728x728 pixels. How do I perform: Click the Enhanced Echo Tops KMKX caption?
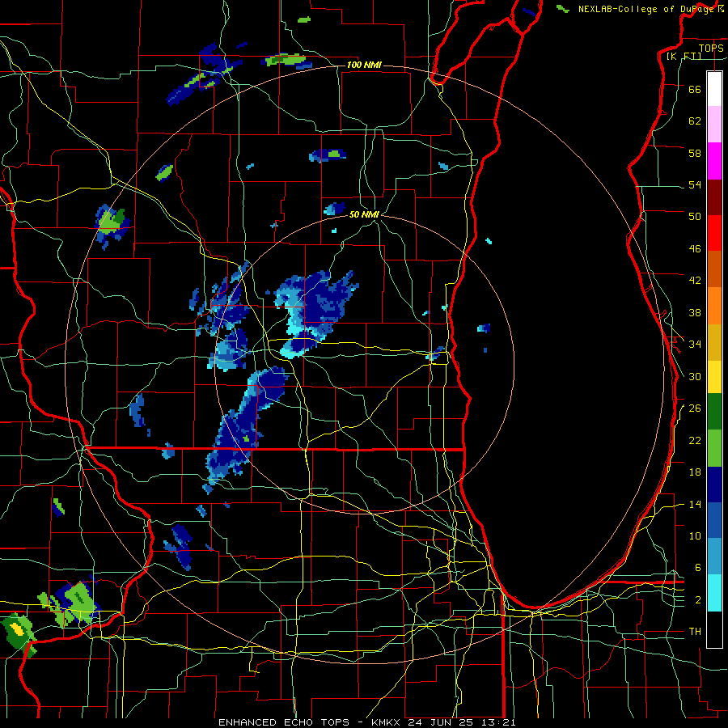pos(366,722)
